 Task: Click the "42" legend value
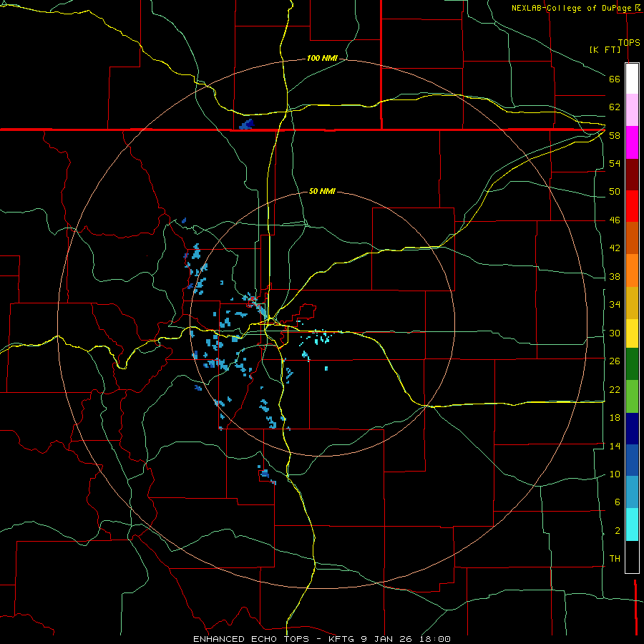pyautogui.click(x=615, y=248)
